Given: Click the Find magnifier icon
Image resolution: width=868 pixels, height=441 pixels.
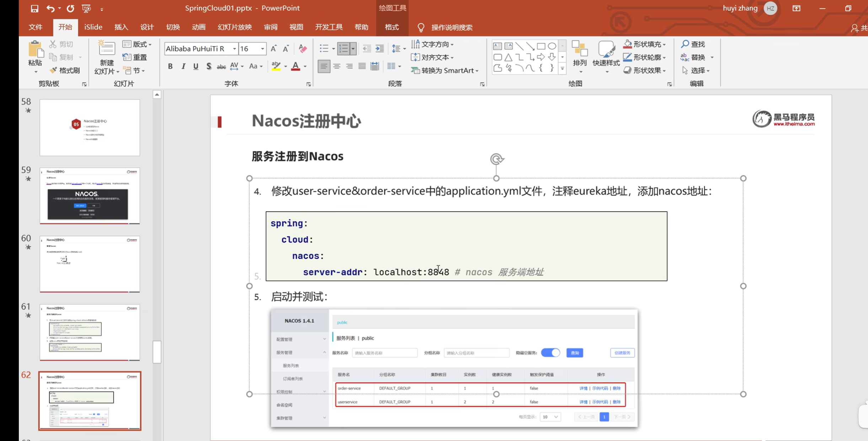Looking at the screenshot, I should [685, 44].
